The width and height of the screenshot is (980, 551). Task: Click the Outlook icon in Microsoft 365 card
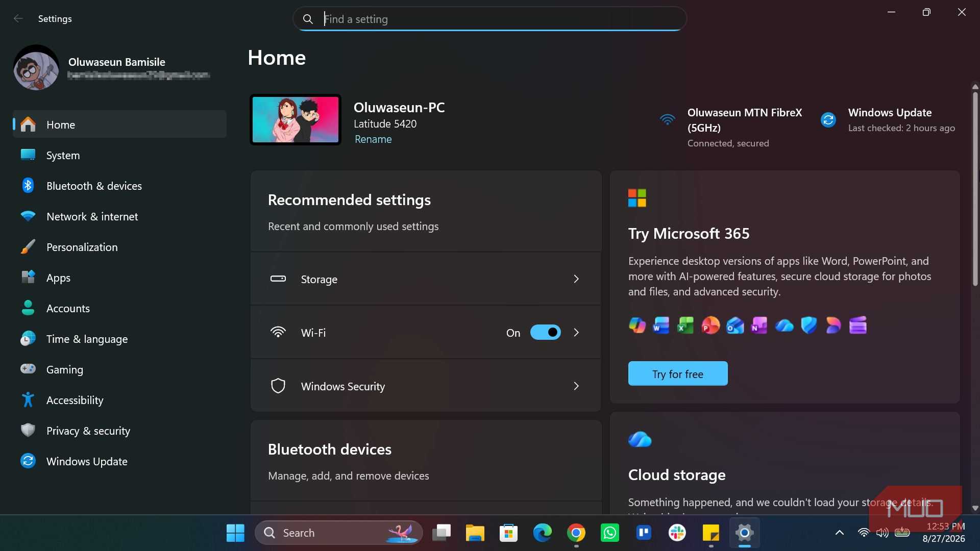(x=735, y=325)
